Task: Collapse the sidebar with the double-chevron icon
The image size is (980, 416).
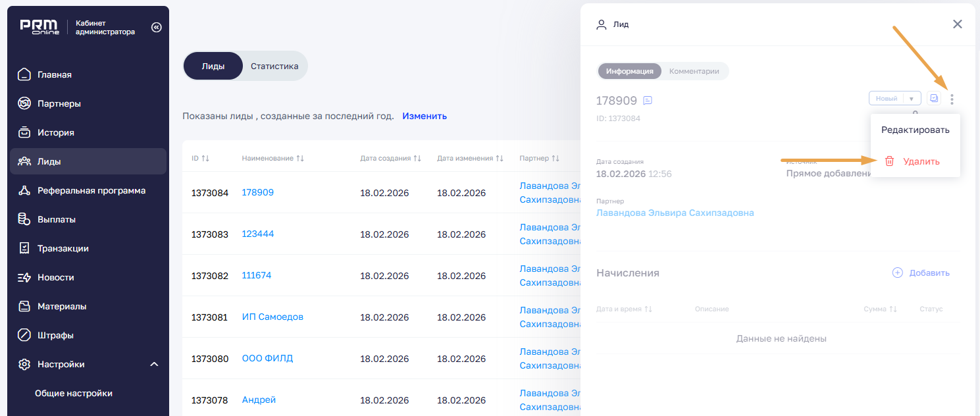Action: point(156,28)
